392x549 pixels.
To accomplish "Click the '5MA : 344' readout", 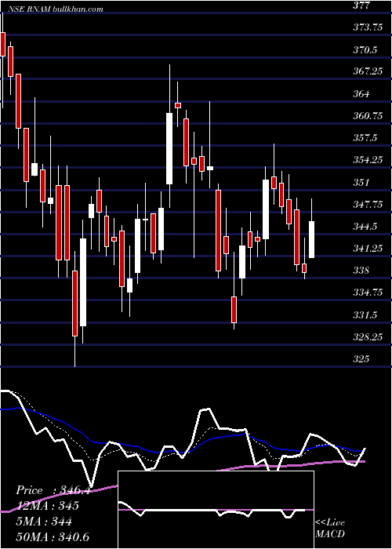I will tap(44, 522).
